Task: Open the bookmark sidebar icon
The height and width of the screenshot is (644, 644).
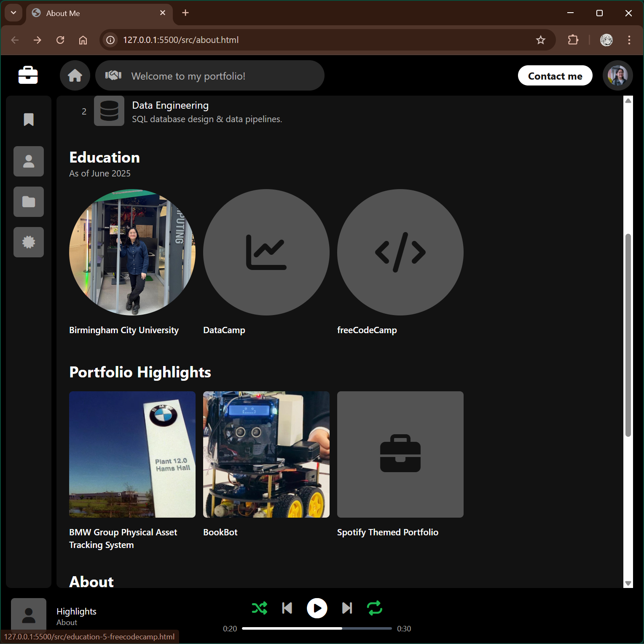Action: pyautogui.click(x=29, y=120)
